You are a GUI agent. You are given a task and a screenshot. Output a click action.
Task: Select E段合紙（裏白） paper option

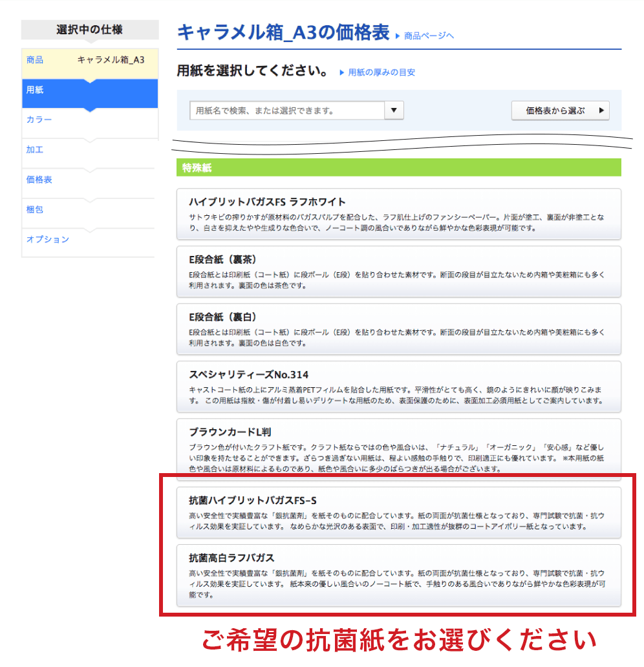(x=398, y=329)
